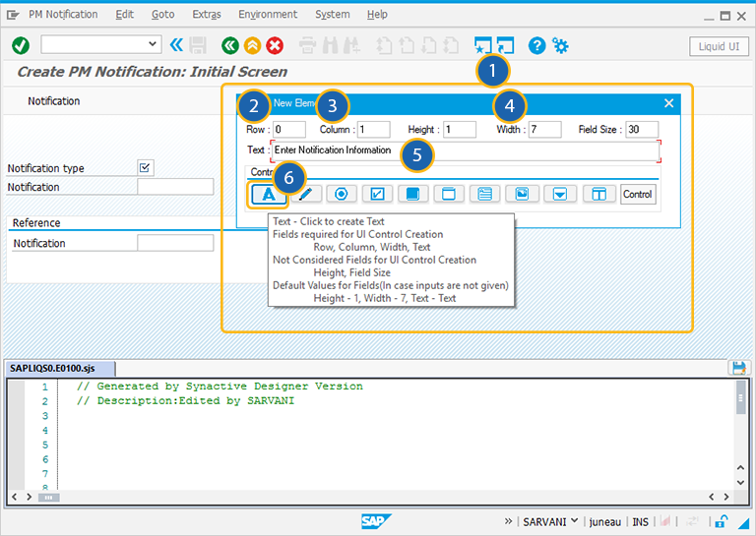
Task: Open the System menu
Action: [332, 15]
